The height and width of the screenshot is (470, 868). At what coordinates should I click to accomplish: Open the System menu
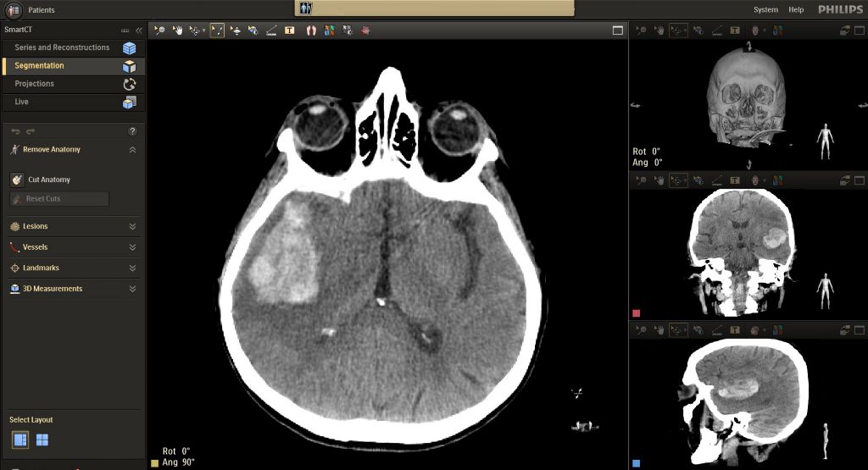click(x=765, y=10)
